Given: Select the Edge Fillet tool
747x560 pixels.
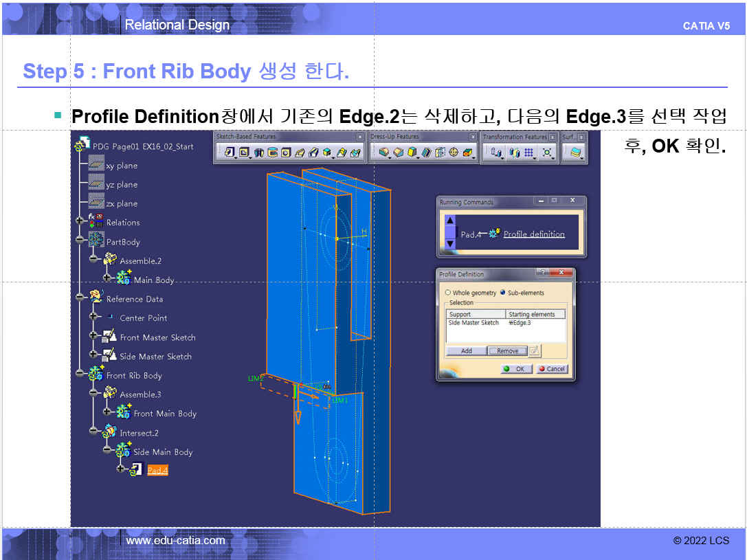Looking at the screenshot, I should tap(383, 153).
